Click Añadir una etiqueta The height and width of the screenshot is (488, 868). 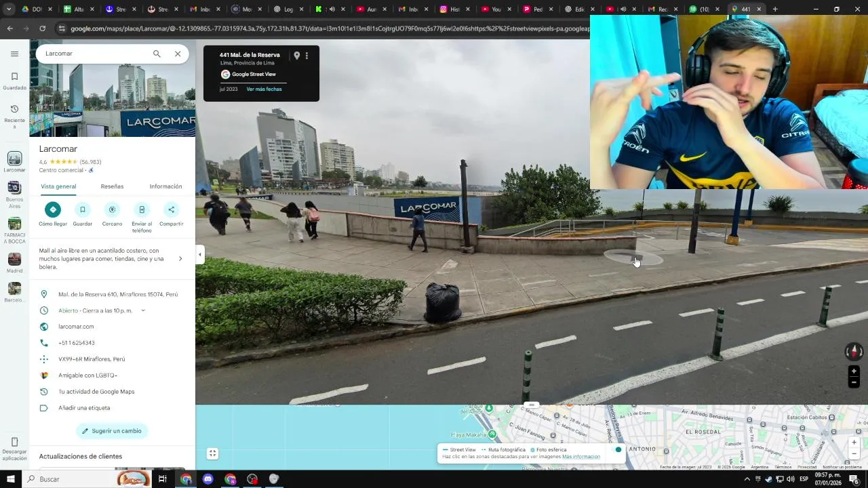point(84,408)
